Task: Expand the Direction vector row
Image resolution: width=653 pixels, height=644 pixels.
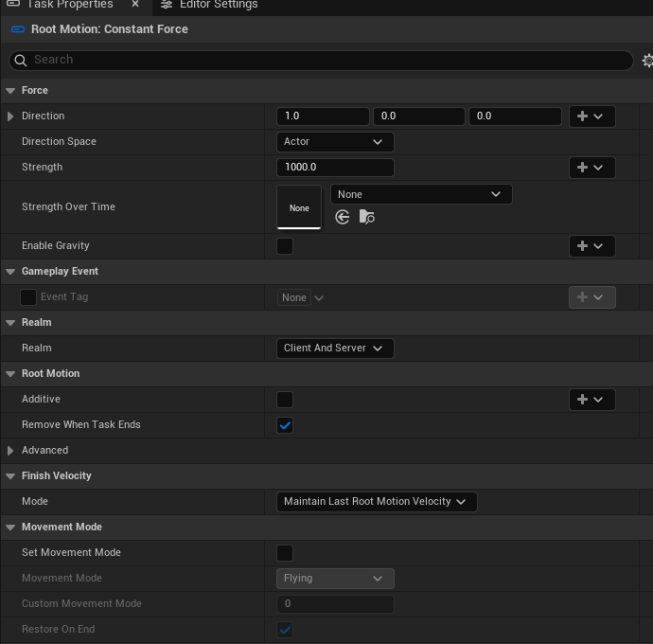Action: 10,116
